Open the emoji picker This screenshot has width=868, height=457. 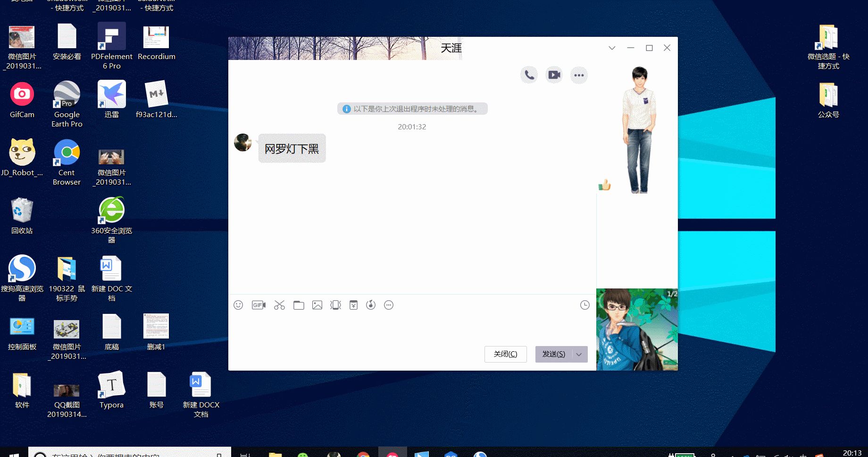pyautogui.click(x=238, y=305)
